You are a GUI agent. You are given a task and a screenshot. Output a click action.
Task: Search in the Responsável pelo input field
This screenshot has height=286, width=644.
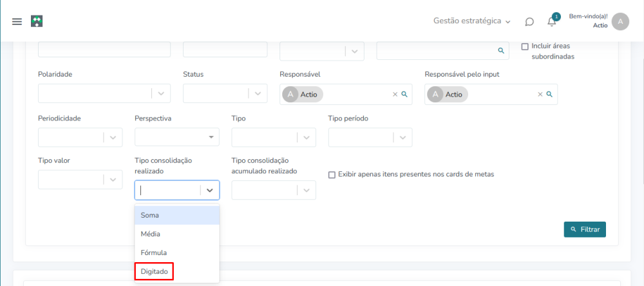coord(549,94)
